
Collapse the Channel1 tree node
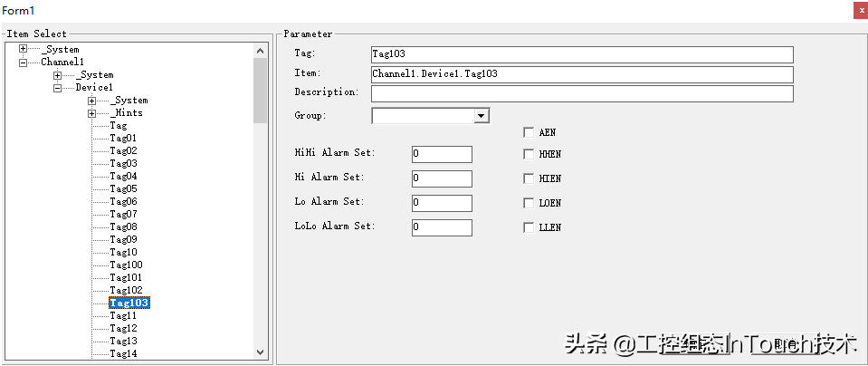pos(23,63)
